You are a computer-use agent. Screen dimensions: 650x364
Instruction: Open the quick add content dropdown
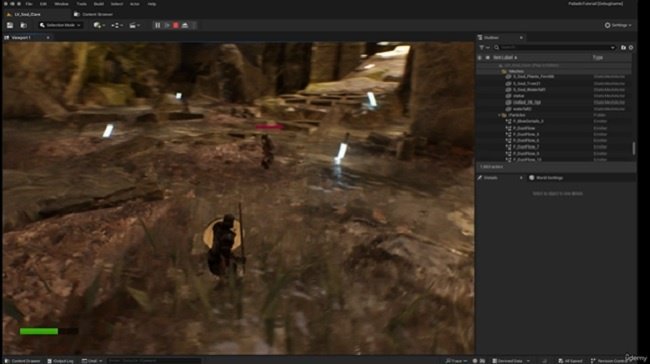99,25
